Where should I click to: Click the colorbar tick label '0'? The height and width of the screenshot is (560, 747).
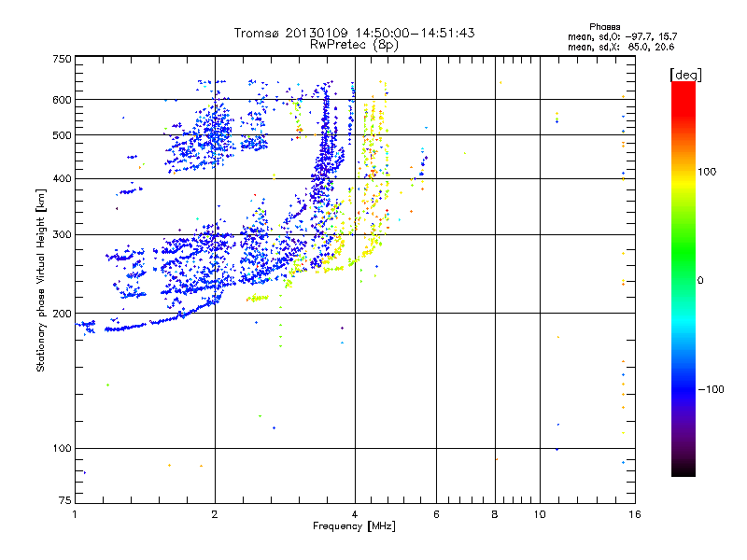pos(699,280)
